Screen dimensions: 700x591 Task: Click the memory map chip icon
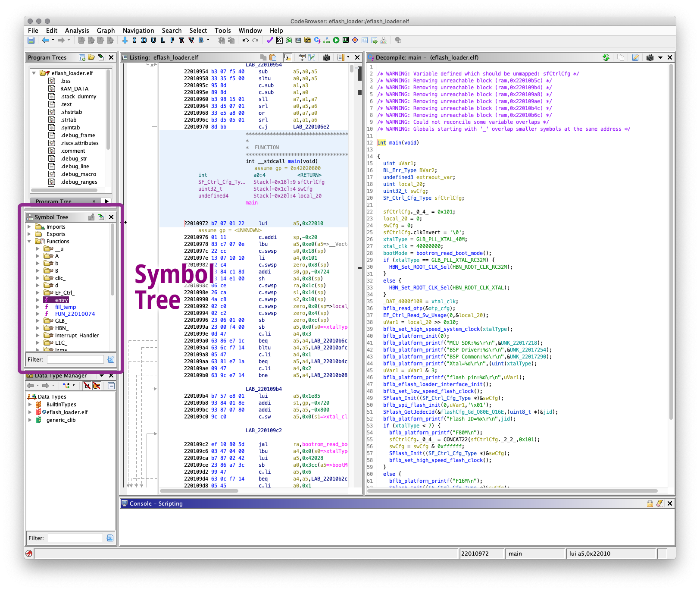point(346,40)
